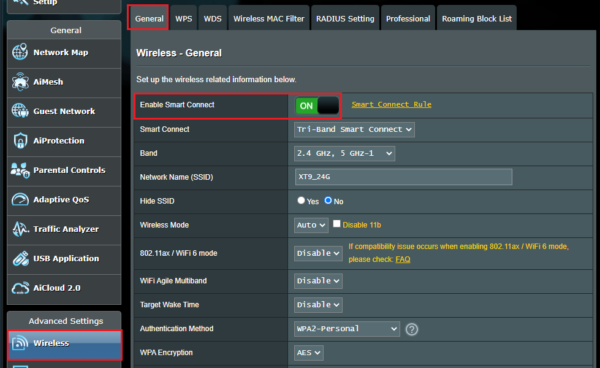Open the WPA Encryption AES dropdown

(308, 353)
